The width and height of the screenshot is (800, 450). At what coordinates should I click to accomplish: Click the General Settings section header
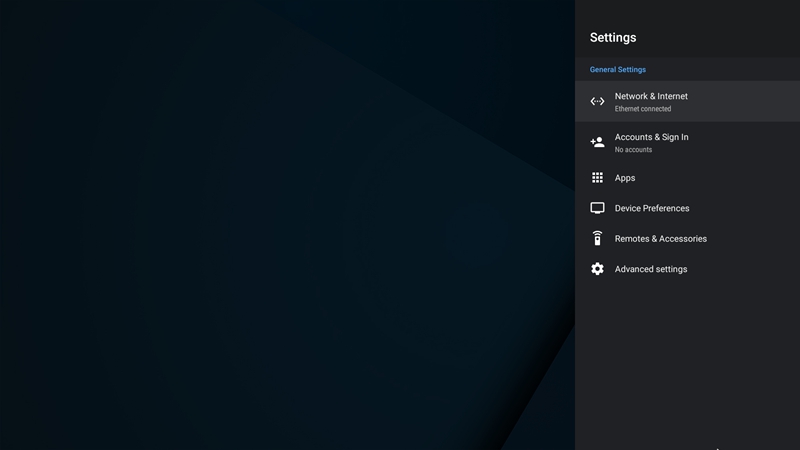click(617, 70)
